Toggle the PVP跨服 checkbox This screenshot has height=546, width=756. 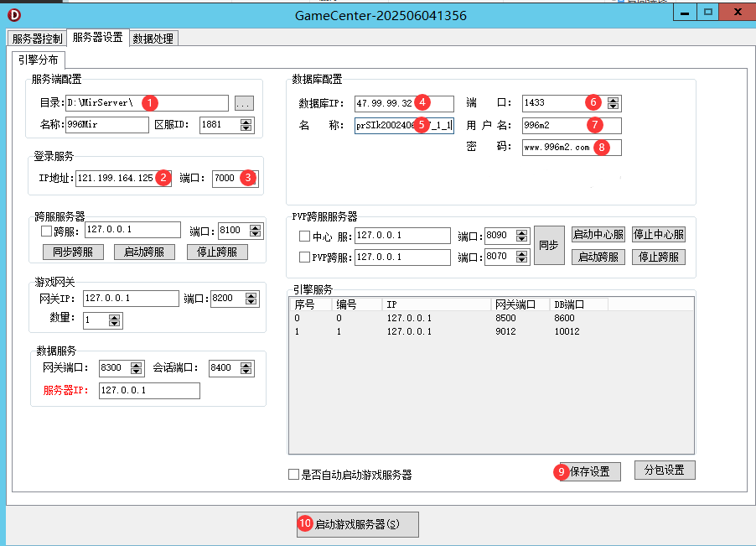point(305,257)
